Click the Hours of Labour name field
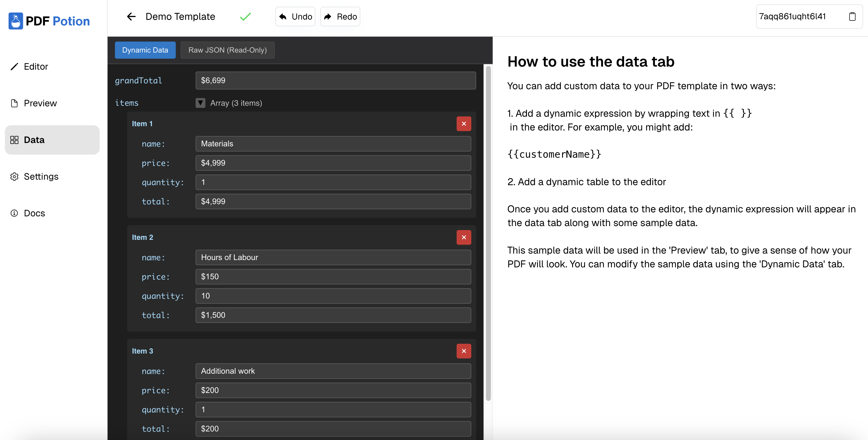This screenshot has width=868, height=440. click(x=333, y=257)
